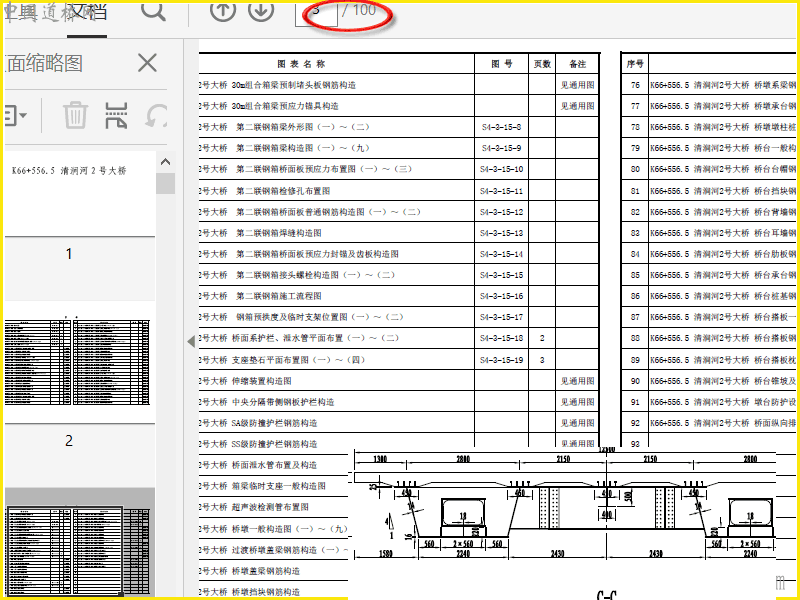Click the 序号 column header
Screen dimensions: 800x600
(x=635, y=64)
